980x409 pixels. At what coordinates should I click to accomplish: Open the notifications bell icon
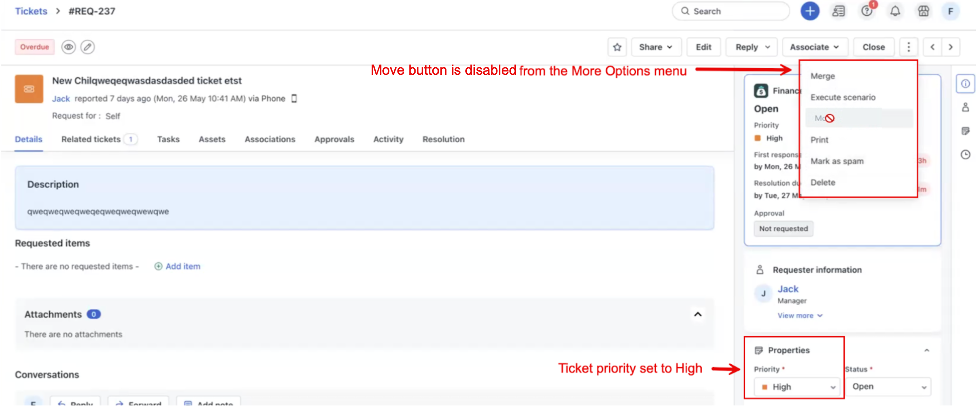point(895,11)
